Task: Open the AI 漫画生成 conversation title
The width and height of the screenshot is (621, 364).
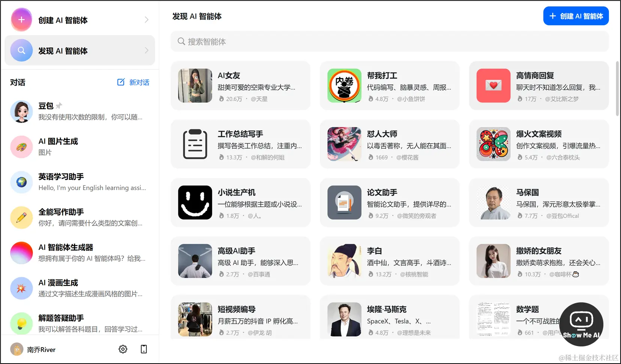Action: pos(58,283)
